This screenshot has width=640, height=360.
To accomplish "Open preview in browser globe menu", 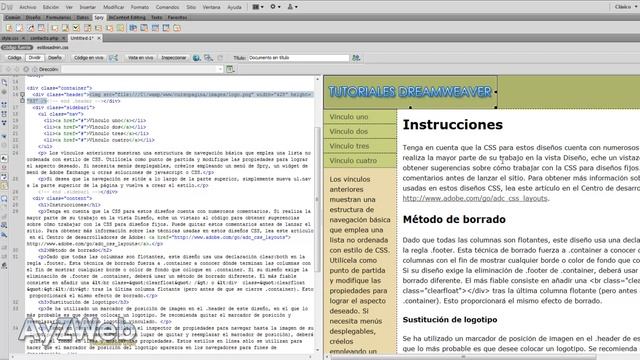I will click(197, 58).
